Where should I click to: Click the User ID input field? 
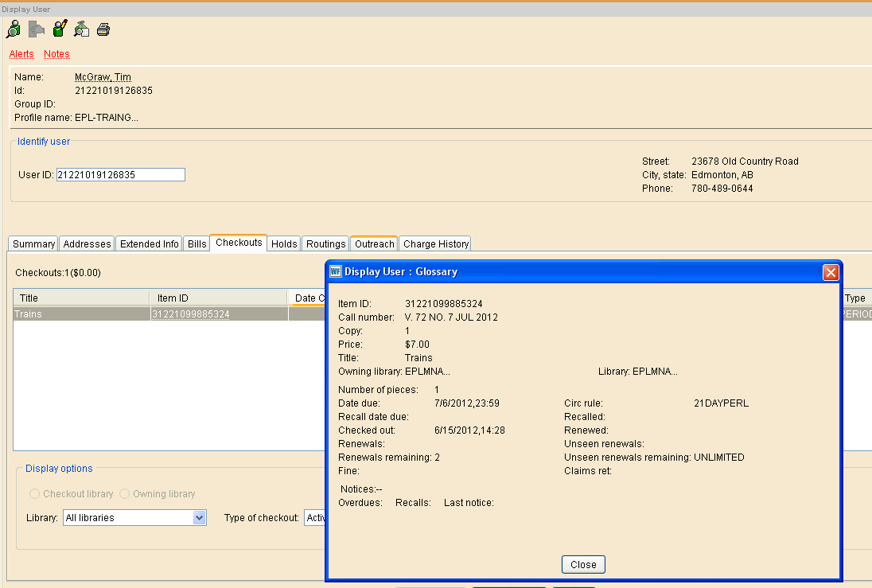[121, 175]
